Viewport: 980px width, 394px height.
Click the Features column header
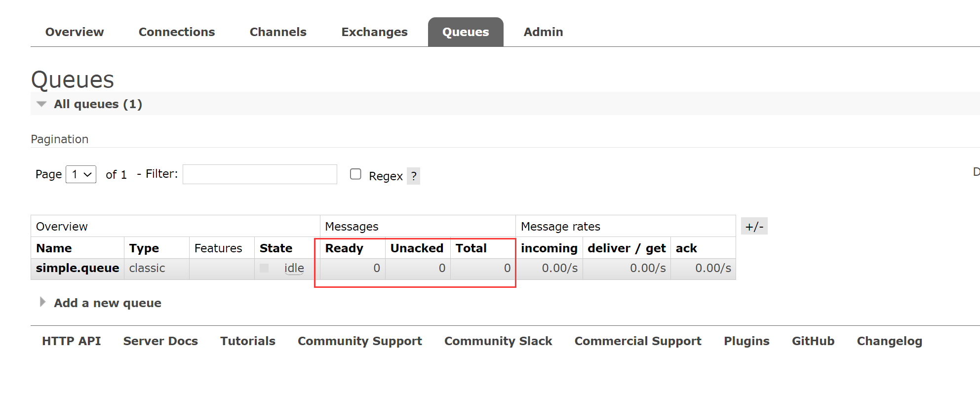218,248
